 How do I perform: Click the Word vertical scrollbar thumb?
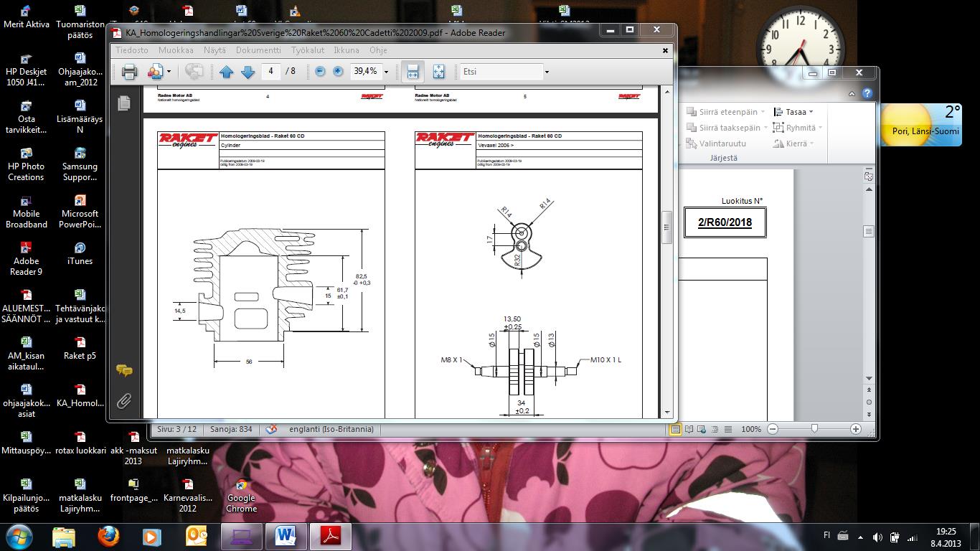pos(869,231)
